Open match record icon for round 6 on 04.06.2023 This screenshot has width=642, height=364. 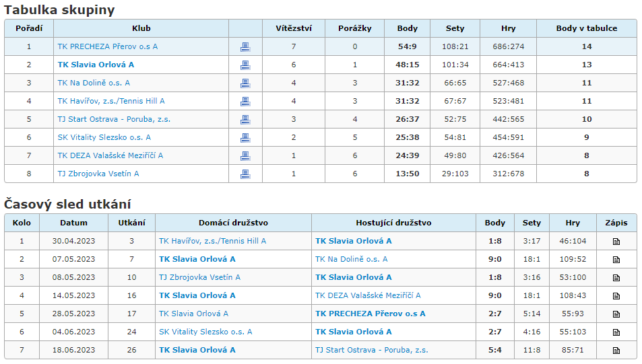616,332
